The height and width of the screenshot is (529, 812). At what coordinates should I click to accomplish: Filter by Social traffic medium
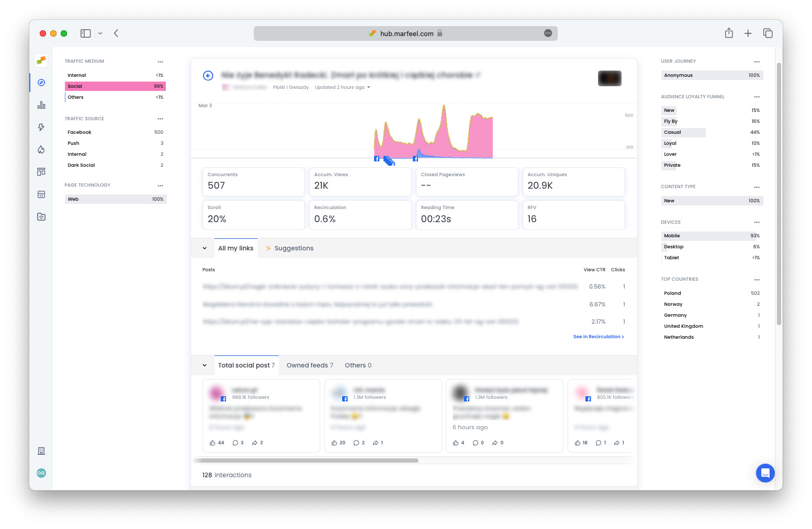tap(115, 86)
